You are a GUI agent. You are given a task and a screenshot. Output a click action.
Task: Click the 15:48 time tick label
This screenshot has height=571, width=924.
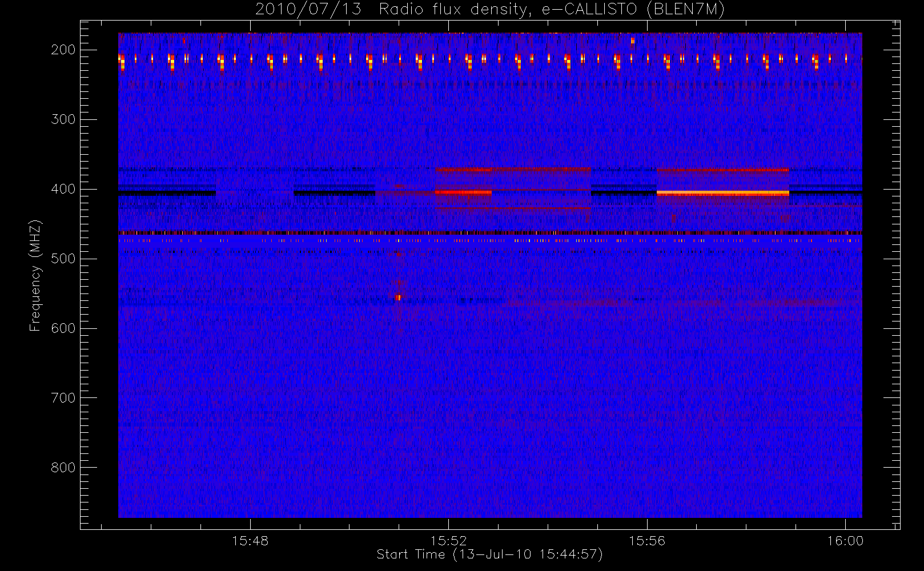click(x=250, y=541)
